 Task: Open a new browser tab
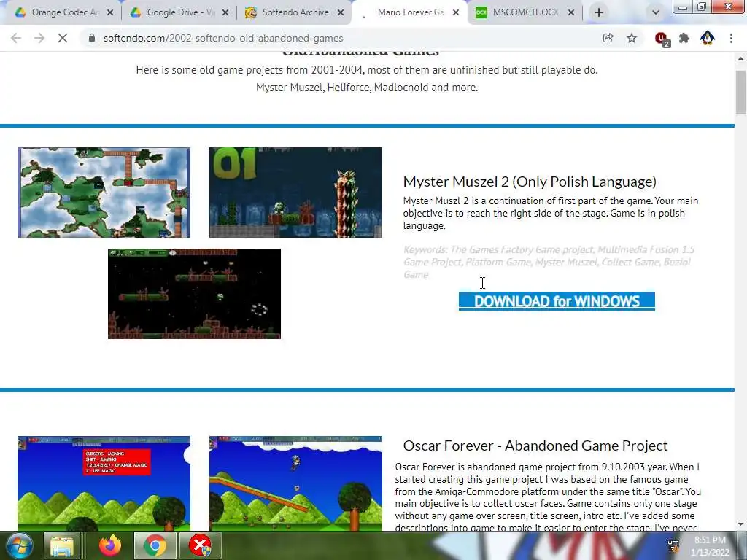point(599,12)
